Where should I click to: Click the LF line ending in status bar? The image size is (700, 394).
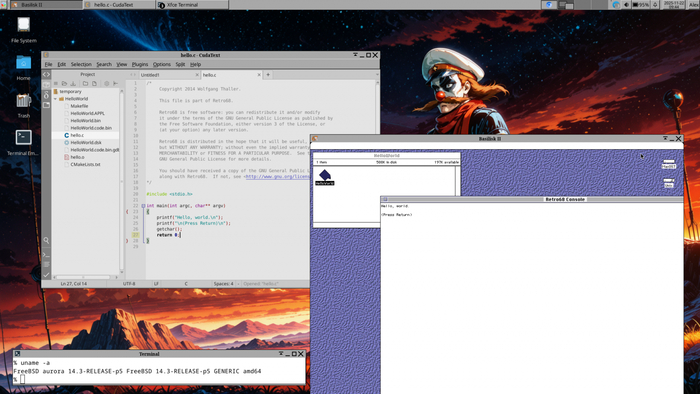click(x=156, y=284)
